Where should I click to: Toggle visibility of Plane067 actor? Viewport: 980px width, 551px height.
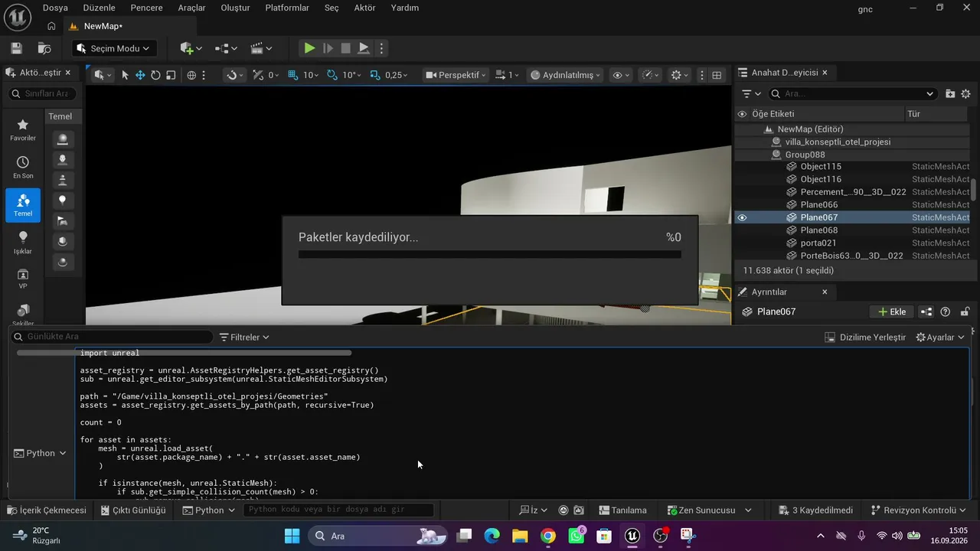point(742,217)
